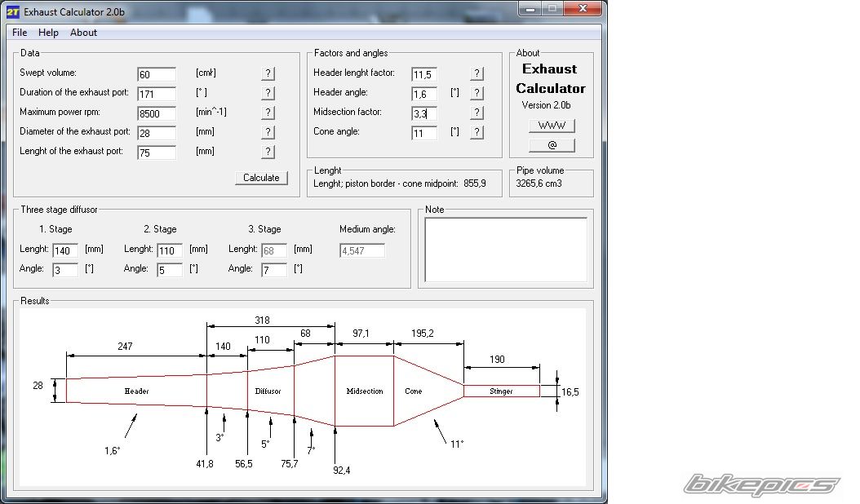Click the Cone label in diagram
Image resolution: width=860 pixels, height=504 pixels.
(414, 391)
